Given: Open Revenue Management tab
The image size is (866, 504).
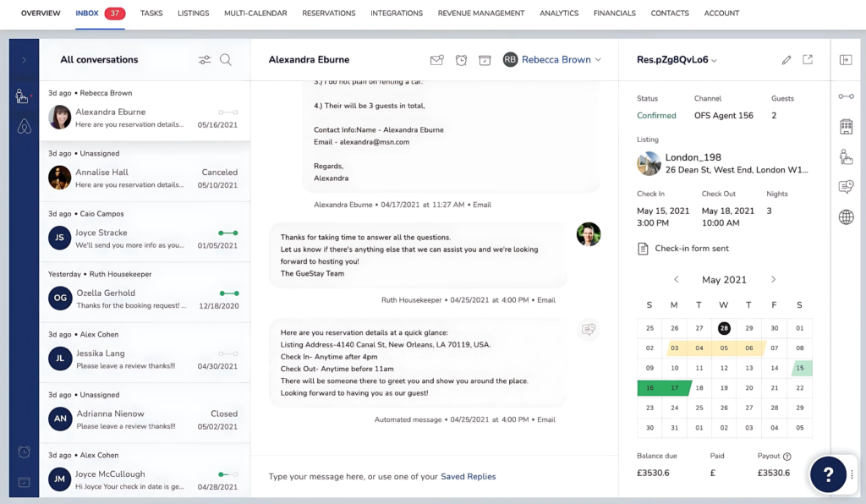Looking at the screenshot, I should tap(481, 14).
